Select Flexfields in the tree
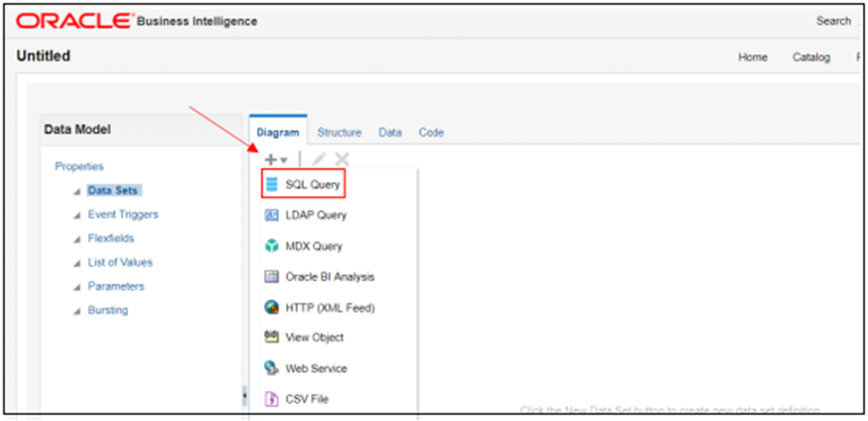868x421 pixels. click(x=111, y=238)
